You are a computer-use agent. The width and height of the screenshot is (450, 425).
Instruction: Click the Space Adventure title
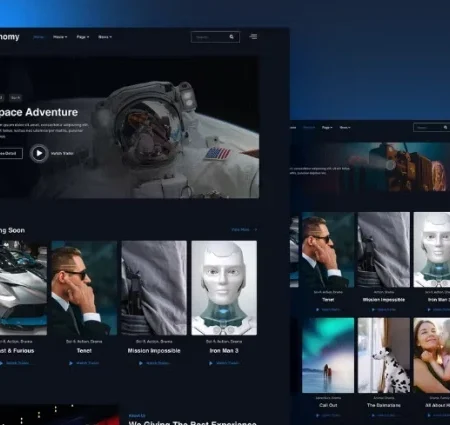click(x=39, y=112)
